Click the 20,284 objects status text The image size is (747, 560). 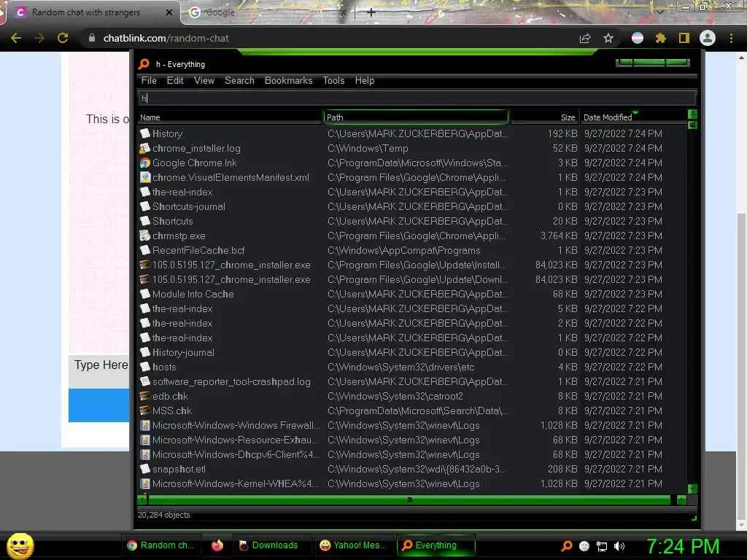point(164,515)
